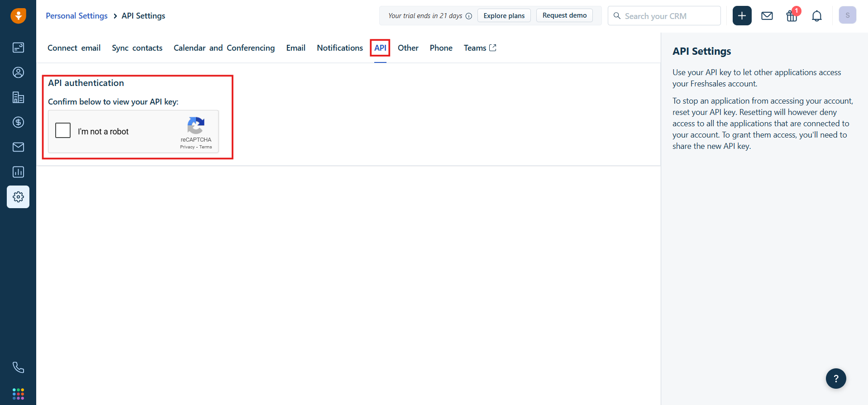Open the dashboard icon in the sidebar
868x405 pixels.
18,48
